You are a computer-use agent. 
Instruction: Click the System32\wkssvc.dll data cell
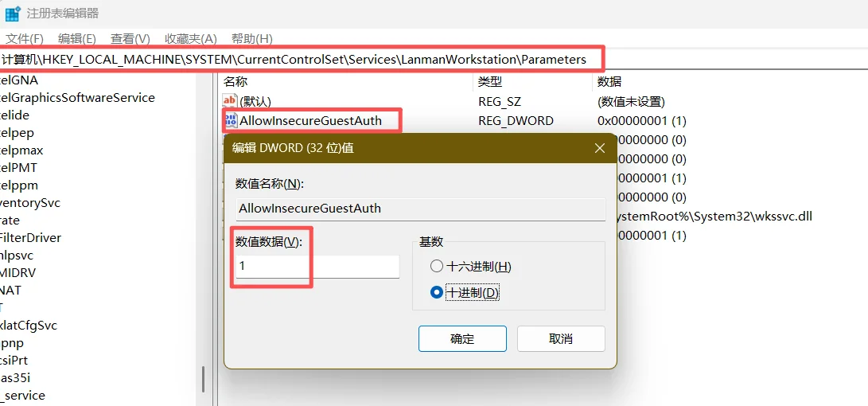coord(714,217)
